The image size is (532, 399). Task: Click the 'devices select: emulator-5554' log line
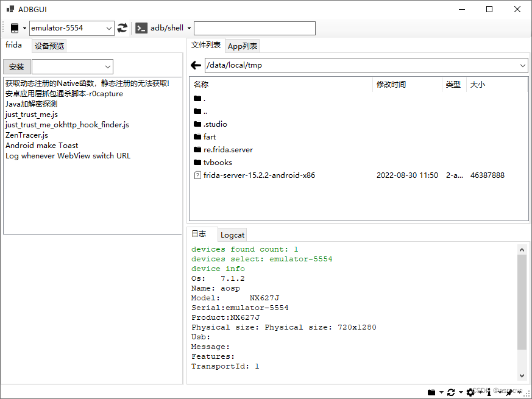click(261, 260)
